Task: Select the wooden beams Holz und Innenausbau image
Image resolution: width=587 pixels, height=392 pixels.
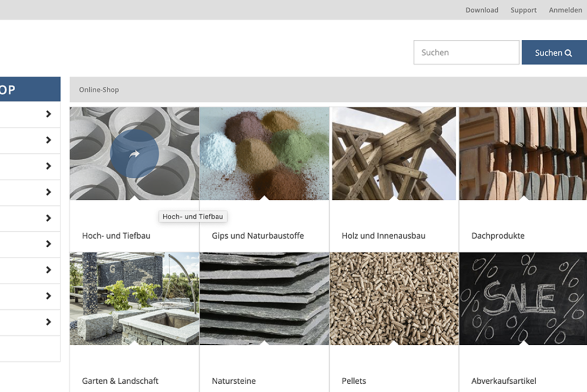Action: [x=394, y=153]
